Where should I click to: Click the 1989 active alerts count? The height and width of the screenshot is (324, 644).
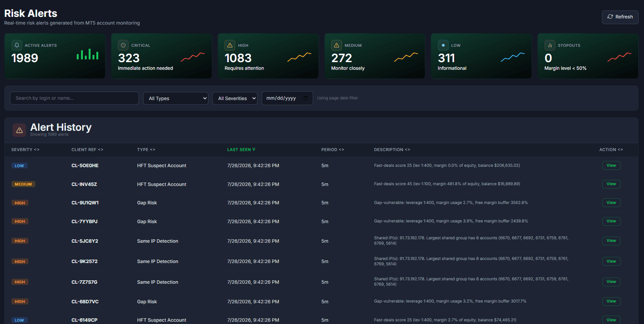tap(25, 58)
